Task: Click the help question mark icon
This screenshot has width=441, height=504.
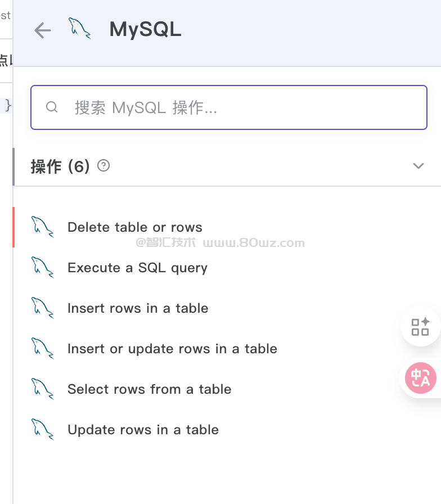Action: pyautogui.click(x=103, y=166)
